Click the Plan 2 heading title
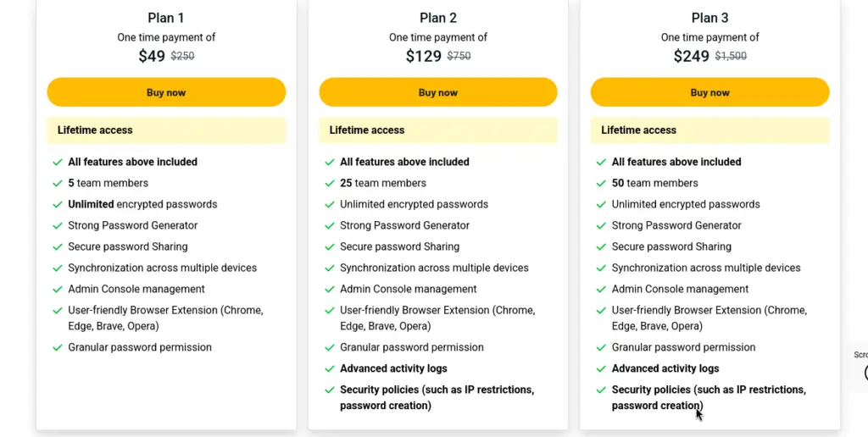The height and width of the screenshot is (437, 868). (438, 18)
